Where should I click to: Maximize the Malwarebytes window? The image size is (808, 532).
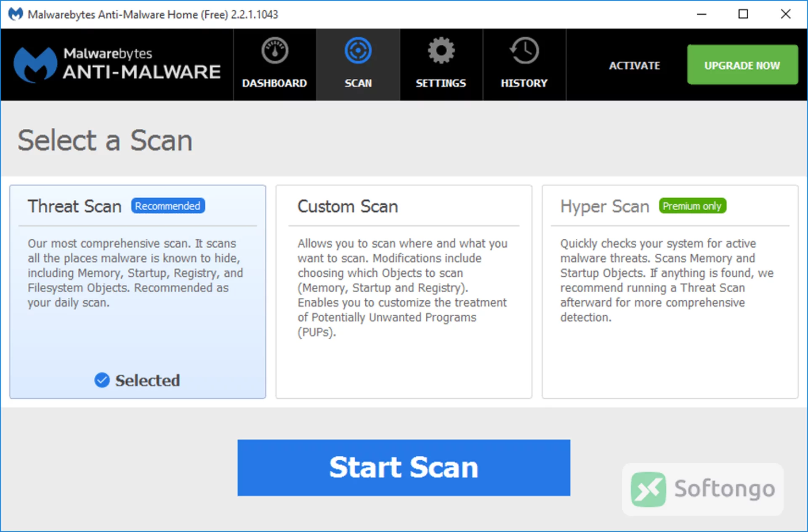click(743, 14)
